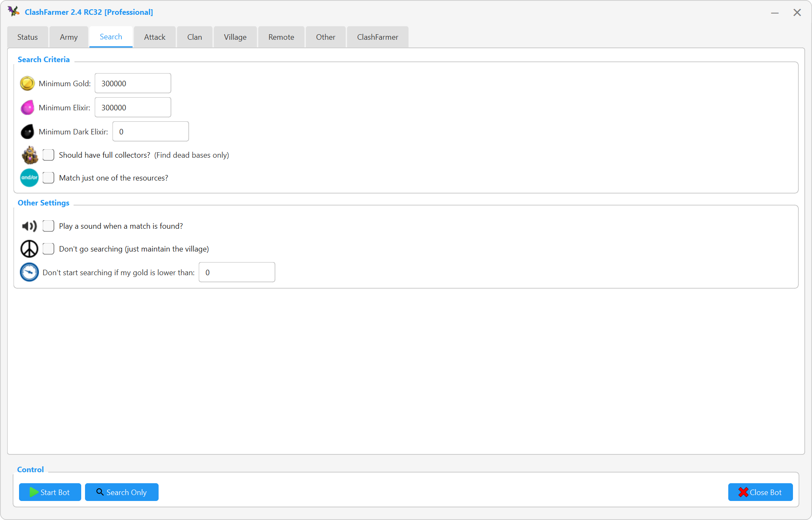Click the blue gauge clock icon
This screenshot has width=812, height=520.
point(29,272)
